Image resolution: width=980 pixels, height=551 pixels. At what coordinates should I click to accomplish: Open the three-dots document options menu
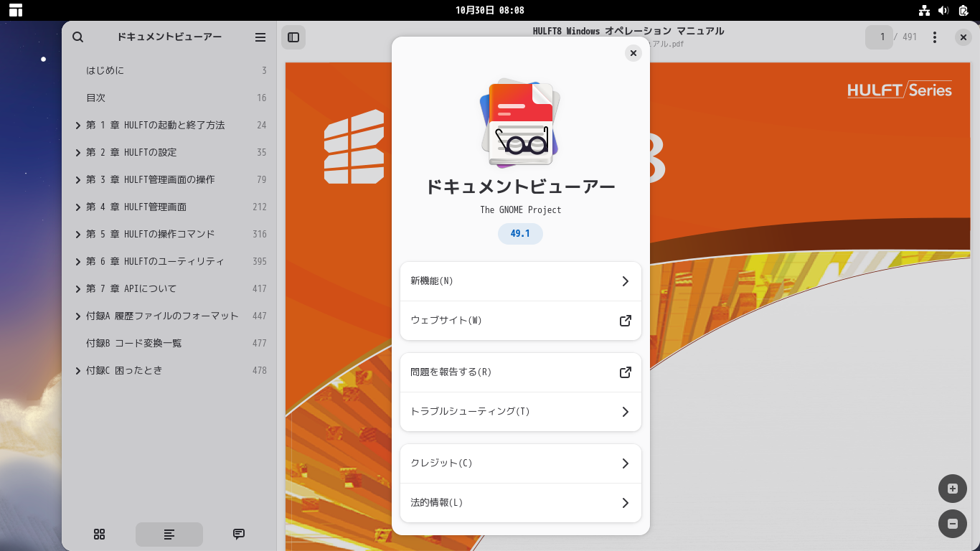coord(935,37)
